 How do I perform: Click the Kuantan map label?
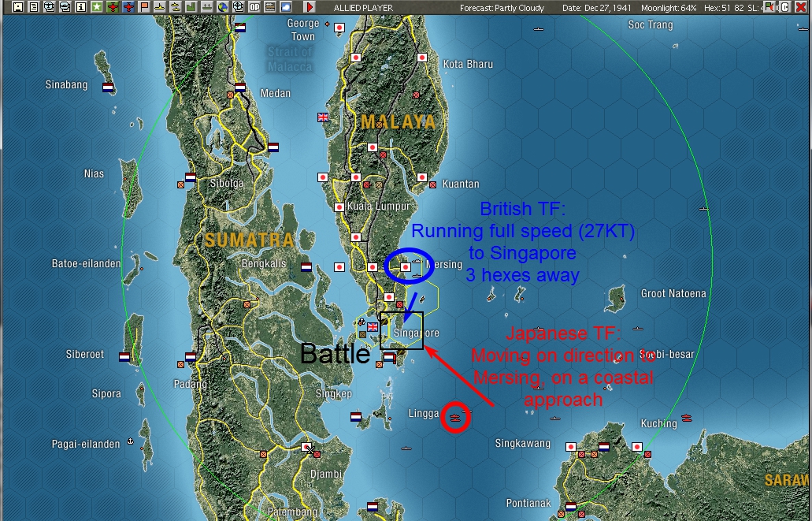click(x=461, y=184)
